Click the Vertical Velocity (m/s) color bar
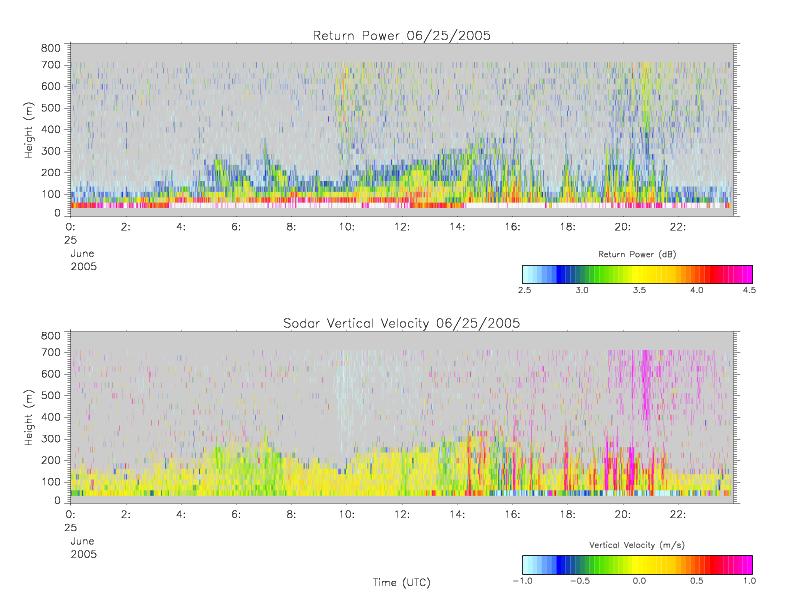Image resolution: width=791 pixels, height=611 pixels. pyautogui.click(x=637, y=565)
